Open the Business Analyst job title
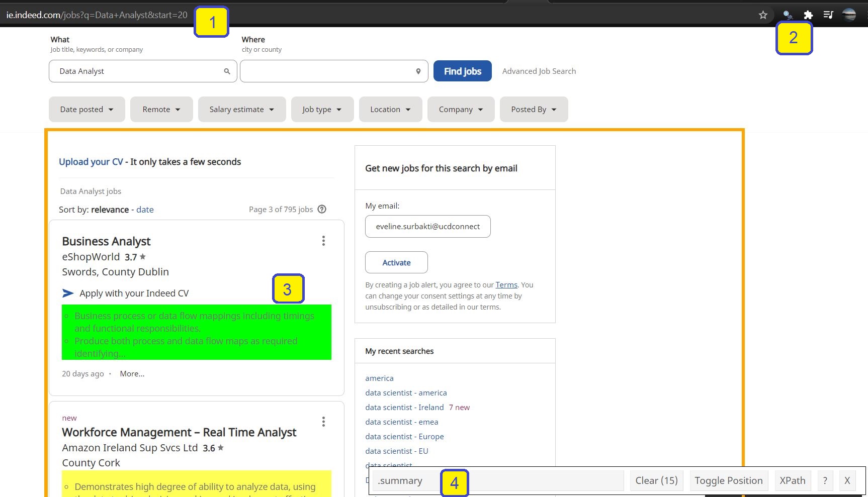 click(x=106, y=241)
